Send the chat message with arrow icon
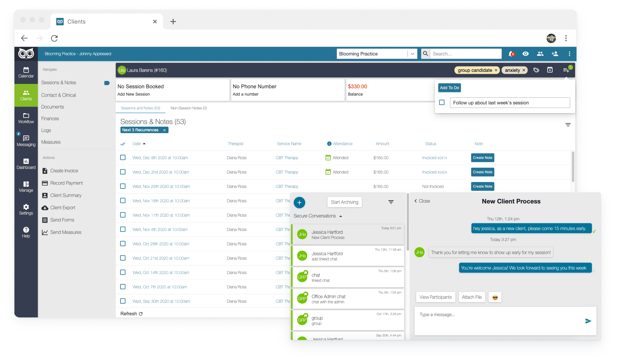Image resolution: width=618 pixels, height=364 pixels. coord(588,321)
